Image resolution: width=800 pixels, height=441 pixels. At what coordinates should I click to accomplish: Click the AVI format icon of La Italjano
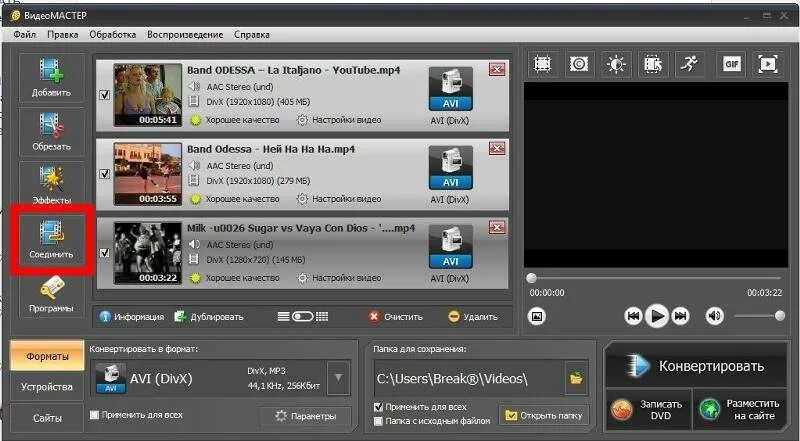point(451,89)
